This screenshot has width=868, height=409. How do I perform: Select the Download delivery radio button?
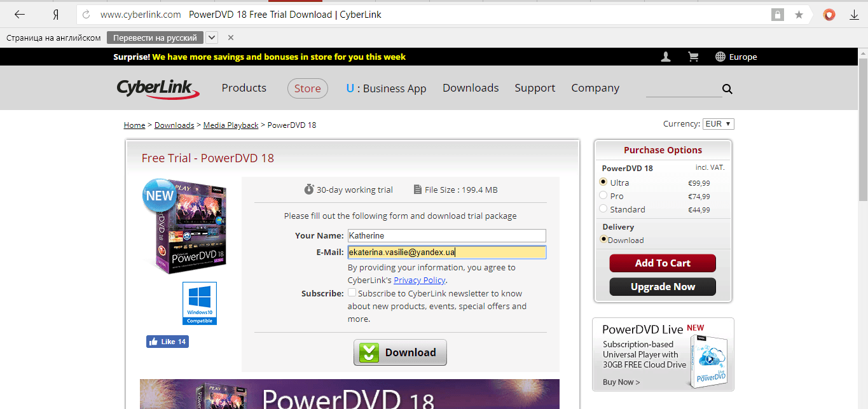603,239
